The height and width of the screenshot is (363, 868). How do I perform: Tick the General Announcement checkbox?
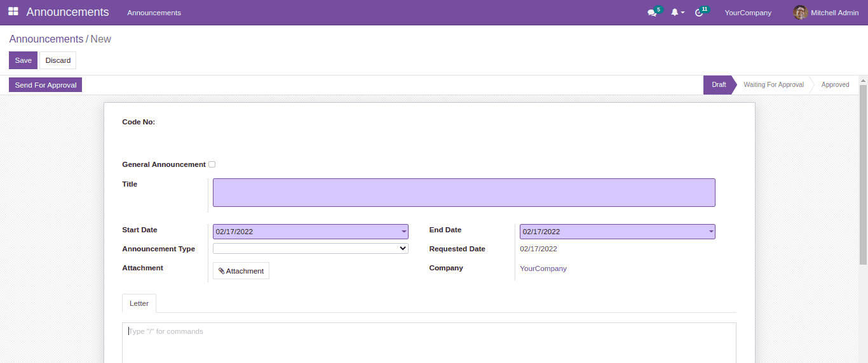(212, 164)
